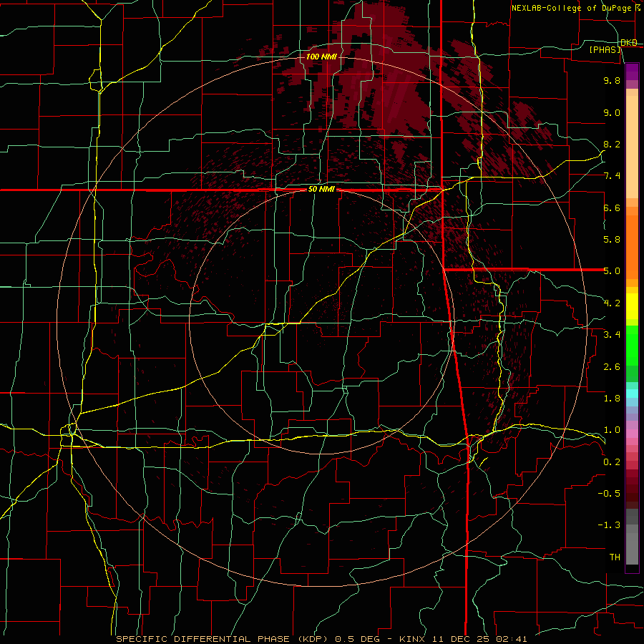
Task: Click the [PHAS] legend label
Action: tap(605, 49)
